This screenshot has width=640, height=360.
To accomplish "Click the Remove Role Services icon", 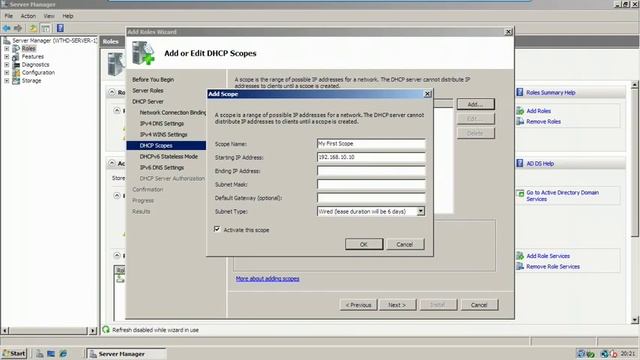I will 520,267.
